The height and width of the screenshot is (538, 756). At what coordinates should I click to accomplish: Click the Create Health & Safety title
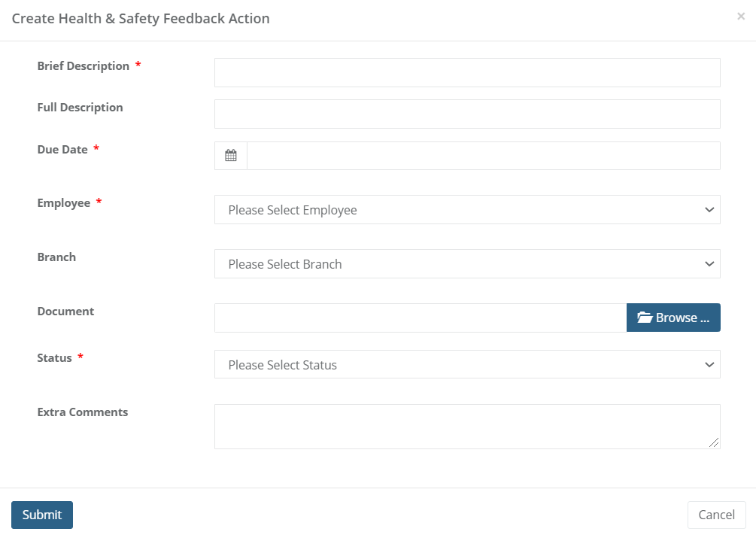tap(141, 19)
